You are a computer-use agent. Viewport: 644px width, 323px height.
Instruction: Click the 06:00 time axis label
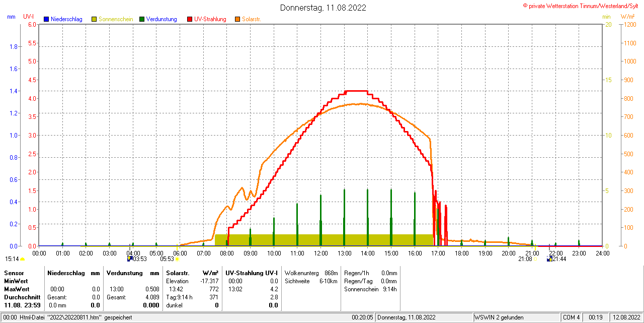click(x=180, y=253)
